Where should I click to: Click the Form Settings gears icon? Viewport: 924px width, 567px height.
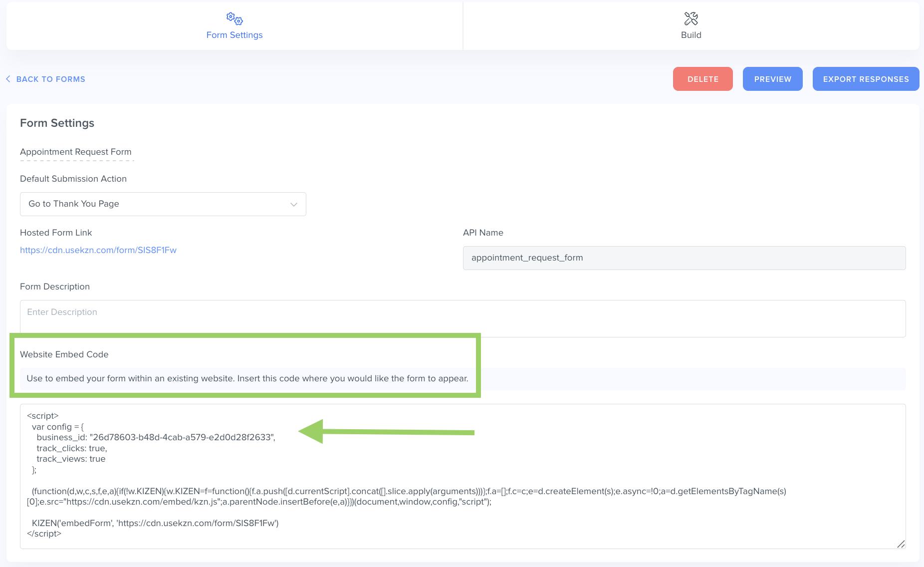coord(234,19)
